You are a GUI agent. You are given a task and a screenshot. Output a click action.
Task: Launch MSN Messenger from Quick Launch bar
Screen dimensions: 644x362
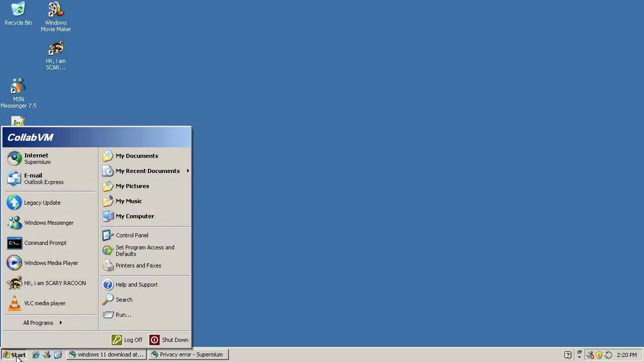pyautogui.click(x=47, y=354)
